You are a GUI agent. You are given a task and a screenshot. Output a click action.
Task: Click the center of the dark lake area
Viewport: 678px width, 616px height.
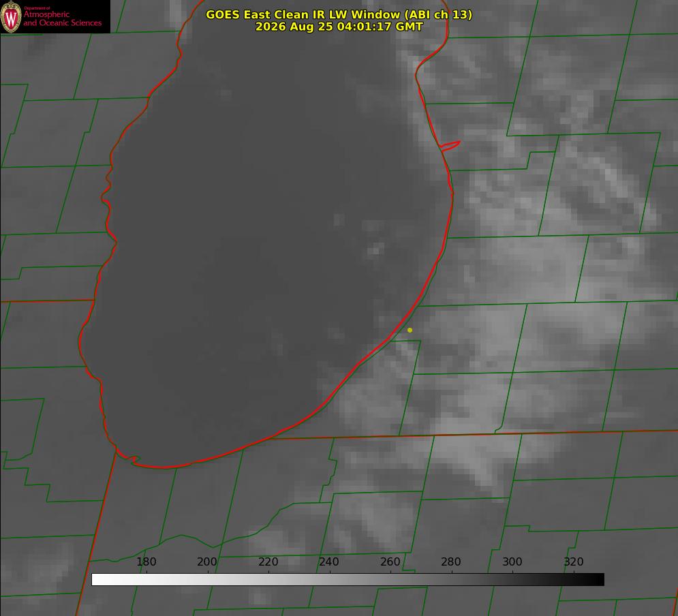coord(268,242)
